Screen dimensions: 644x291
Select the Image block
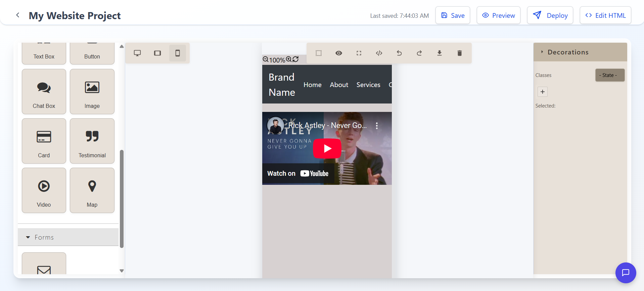pyautogui.click(x=92, y=91)
